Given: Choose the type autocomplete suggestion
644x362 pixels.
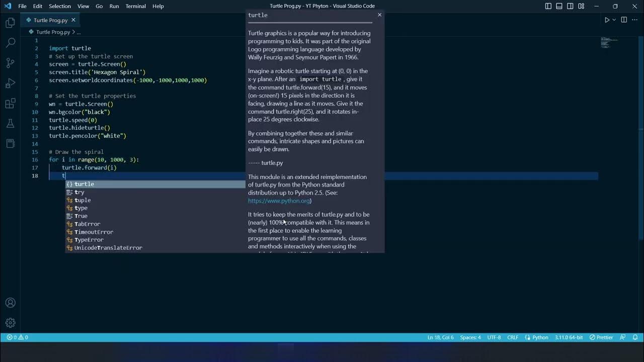Looking at the screenshot, I should 155,208.
